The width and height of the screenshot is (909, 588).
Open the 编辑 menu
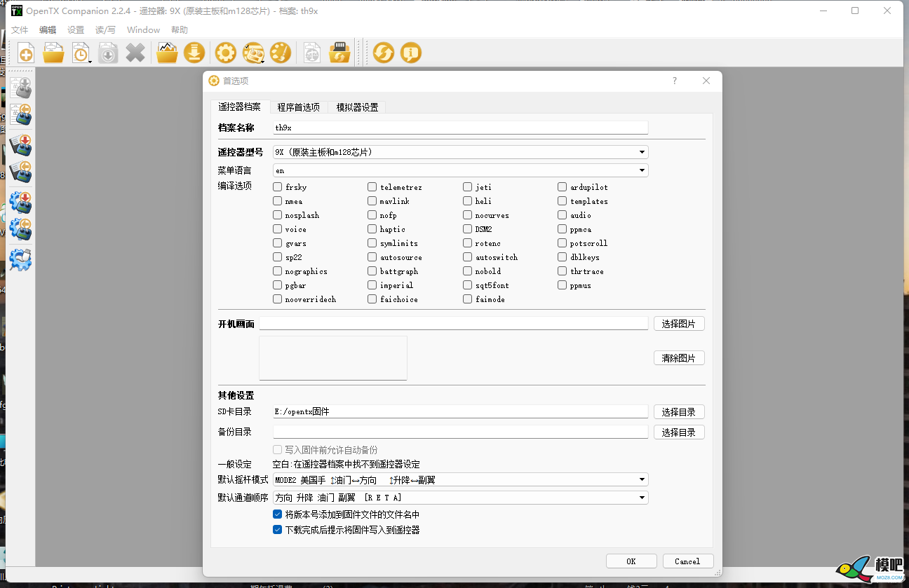[48, 29]
